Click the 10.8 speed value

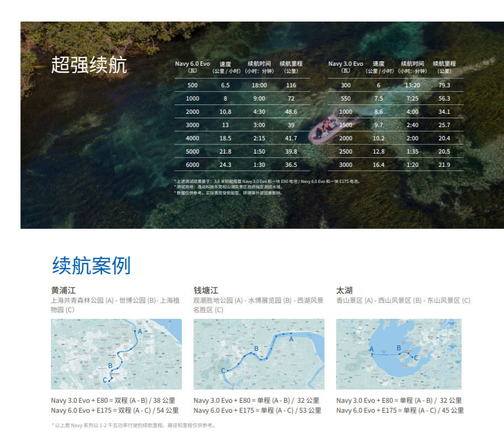coord(225,112)
